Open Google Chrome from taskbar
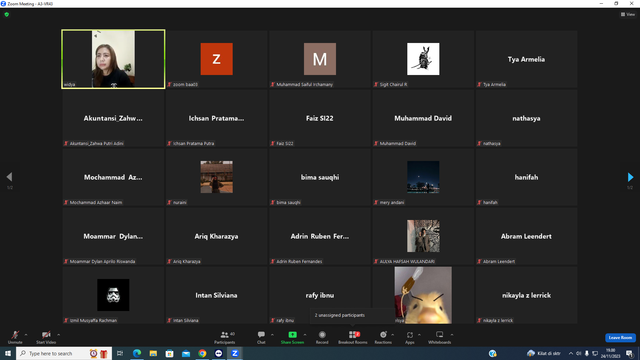 coord(202,353)
